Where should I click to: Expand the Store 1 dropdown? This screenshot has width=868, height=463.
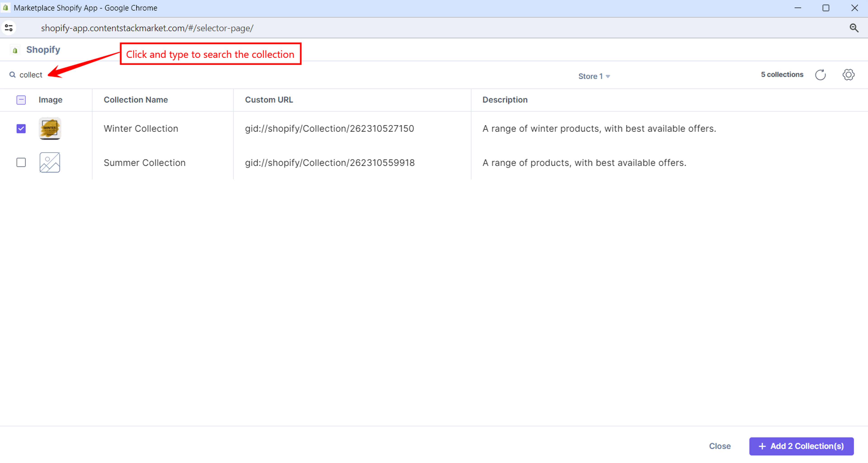[x=594, y=76]
